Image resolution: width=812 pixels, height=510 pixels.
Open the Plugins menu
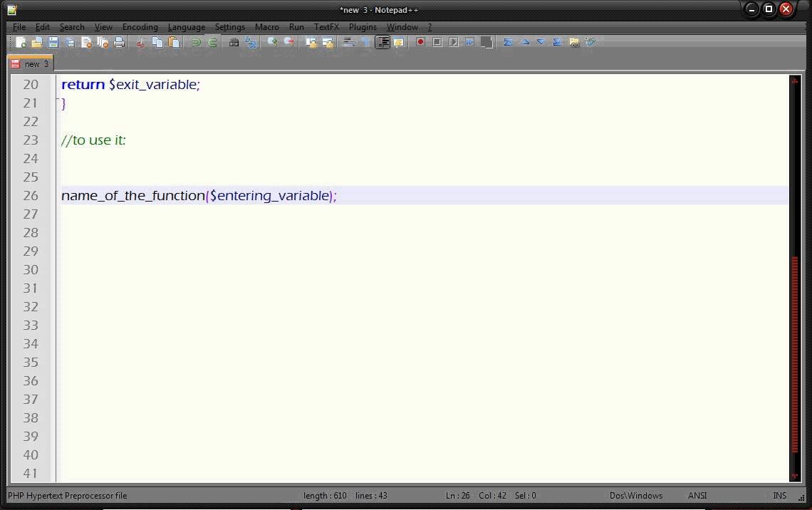pos(363,27)
